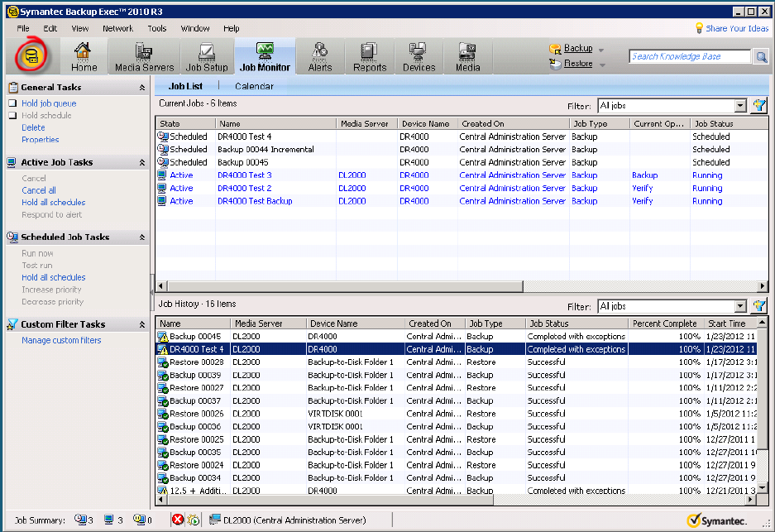Switch to the Calendar tab
775x532 pixels.
(x=254, y=86)
